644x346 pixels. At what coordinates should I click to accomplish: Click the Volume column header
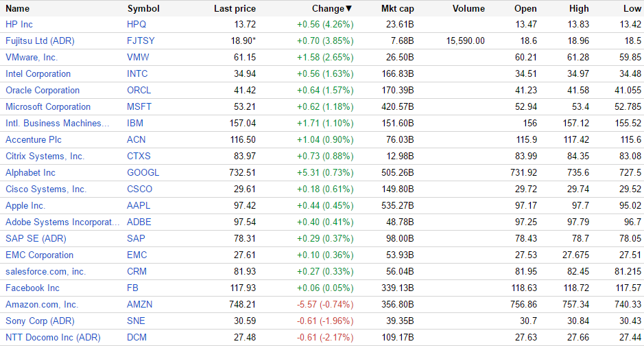(468, 9)
